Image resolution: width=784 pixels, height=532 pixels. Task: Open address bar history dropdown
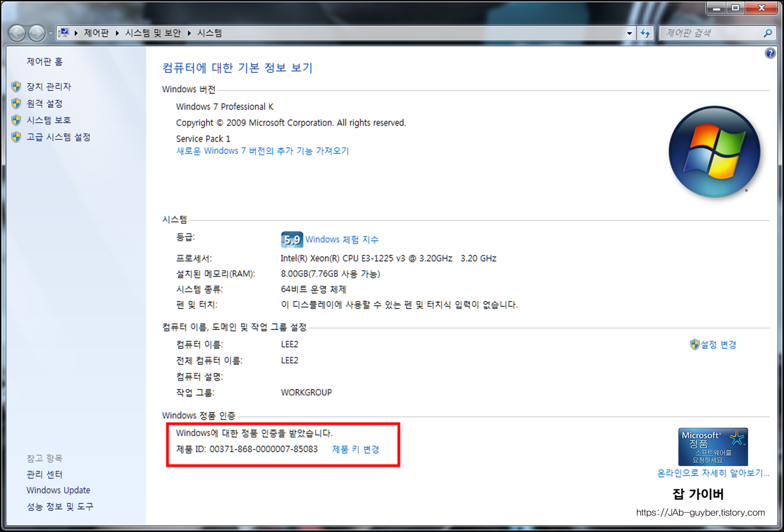coord(629,33)
